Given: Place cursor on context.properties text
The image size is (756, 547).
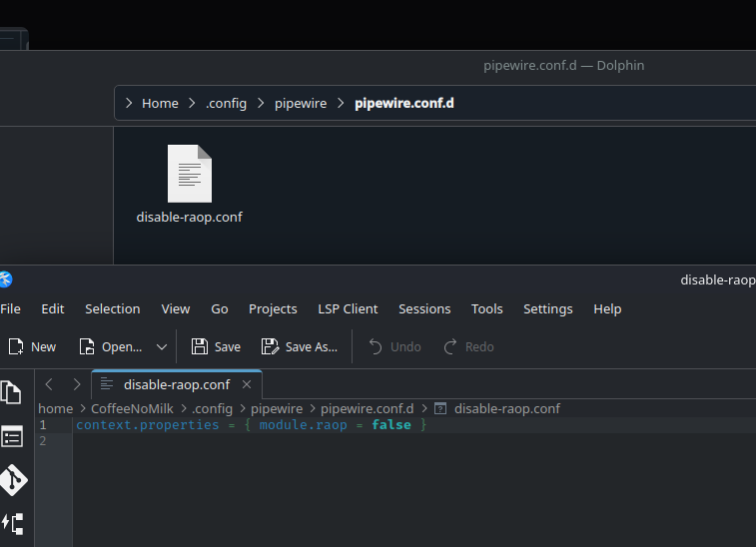Looking at the screenshot, I should point(148,425).
